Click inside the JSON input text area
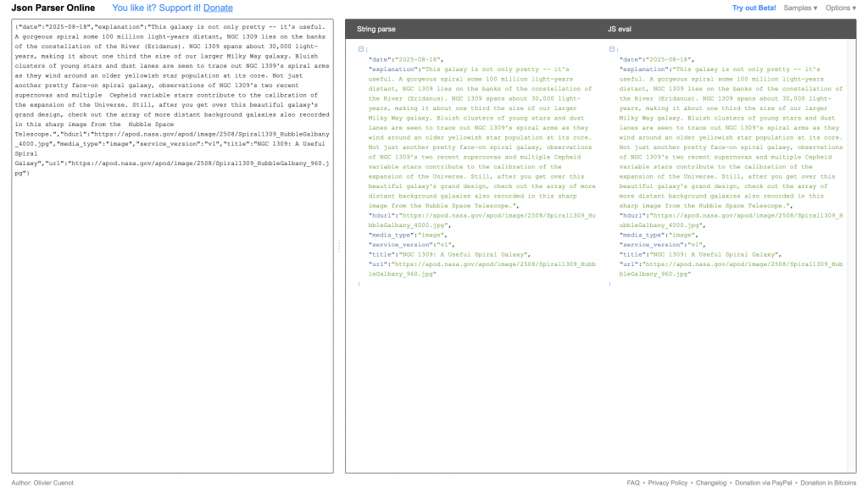This screenshot has height=493, width=868. [x=172, y=246]
